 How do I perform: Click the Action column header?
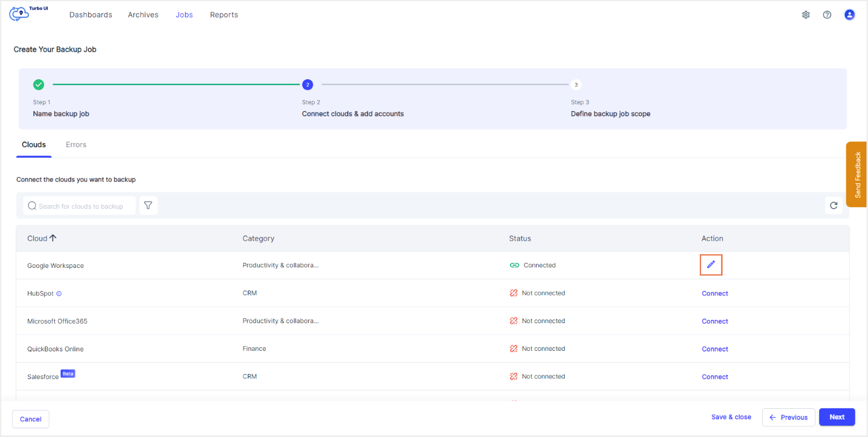tap(712, 239)
